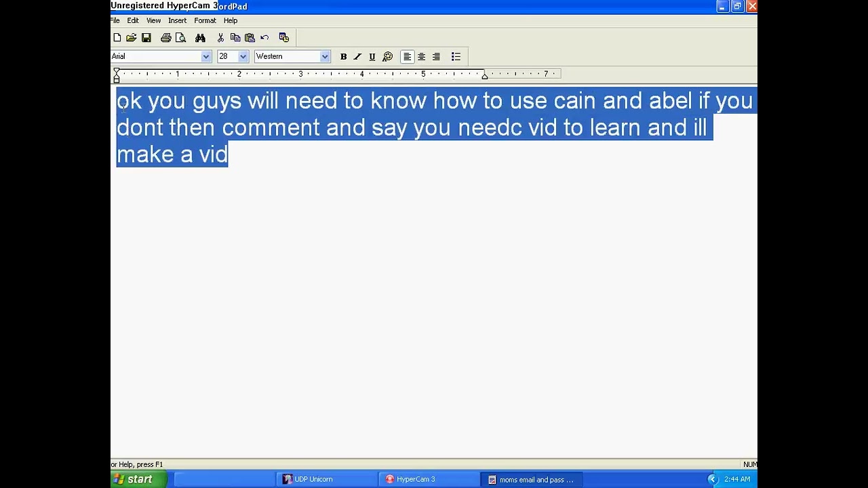Save the document with floppy disk icon
Screen dimensions: 868x488
[146, 38]
